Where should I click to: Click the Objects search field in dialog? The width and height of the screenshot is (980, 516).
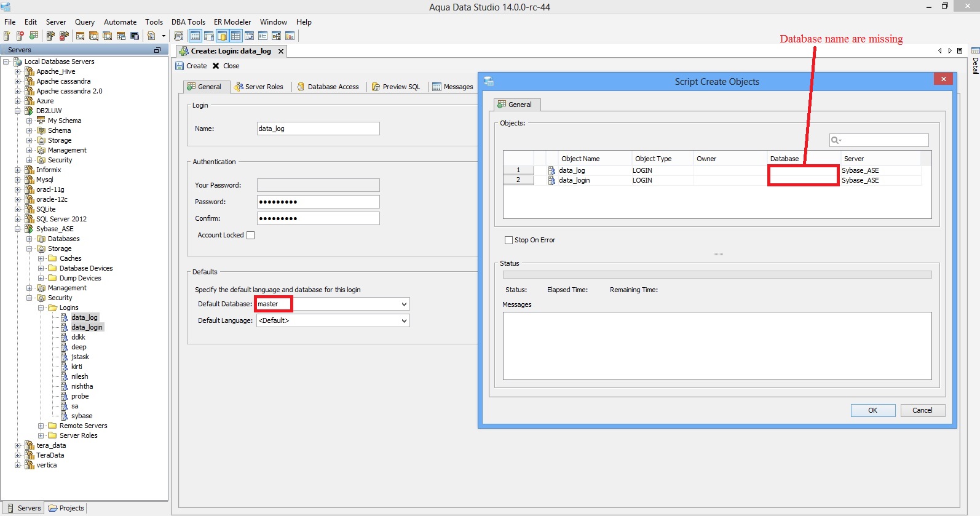pyautogui.click(x=879, y=140)
